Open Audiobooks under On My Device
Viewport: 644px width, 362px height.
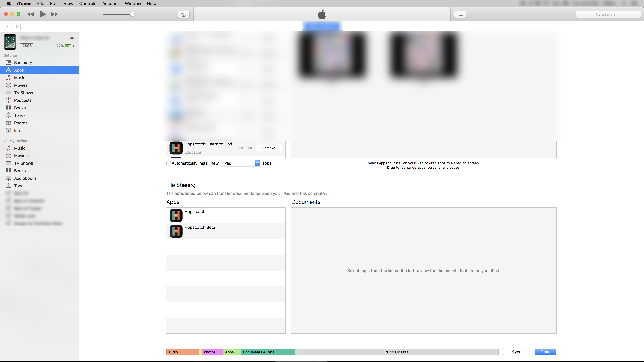[x=25, y=178]
